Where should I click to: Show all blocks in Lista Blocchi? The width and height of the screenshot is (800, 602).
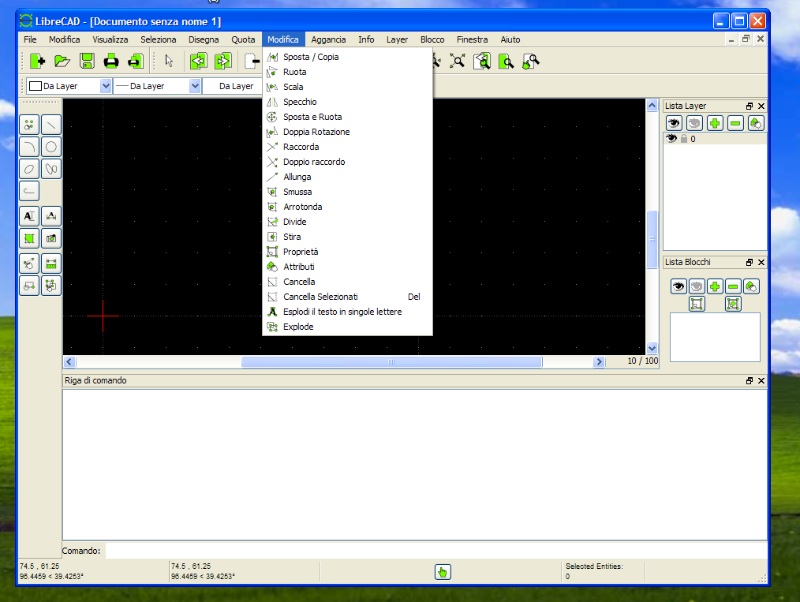(x=678, y=286)
